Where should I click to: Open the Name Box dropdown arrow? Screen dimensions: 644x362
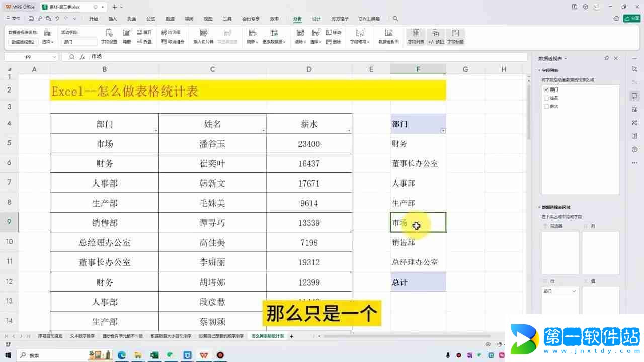pos(54,57)
